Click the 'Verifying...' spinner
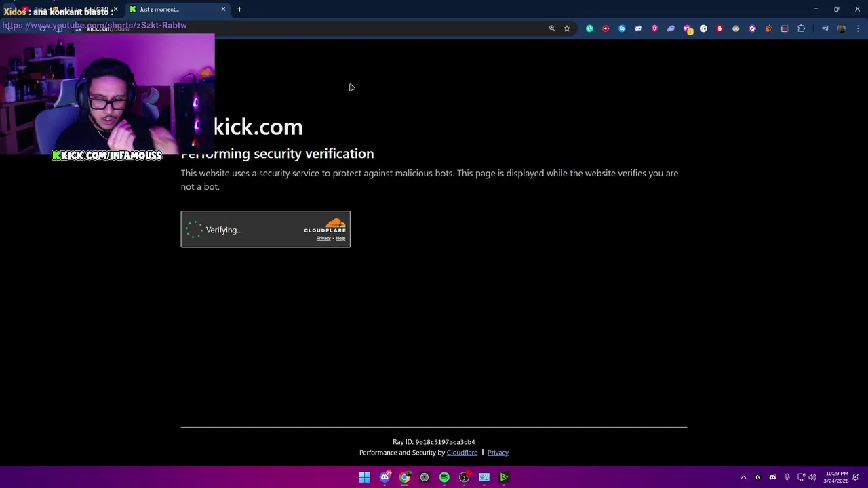868x488 pixels. [x=194, y=230]
